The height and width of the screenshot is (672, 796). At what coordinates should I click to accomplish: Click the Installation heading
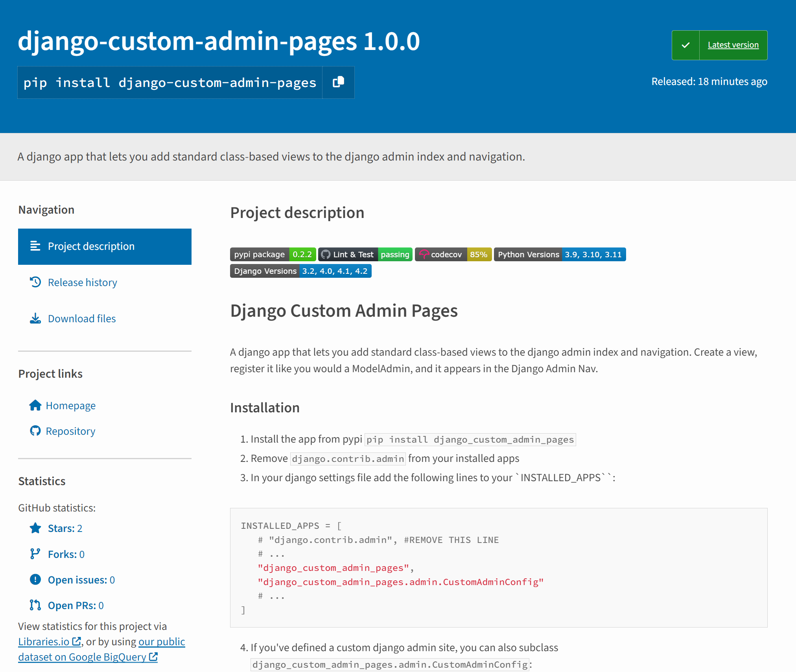[x=265, y=408]
